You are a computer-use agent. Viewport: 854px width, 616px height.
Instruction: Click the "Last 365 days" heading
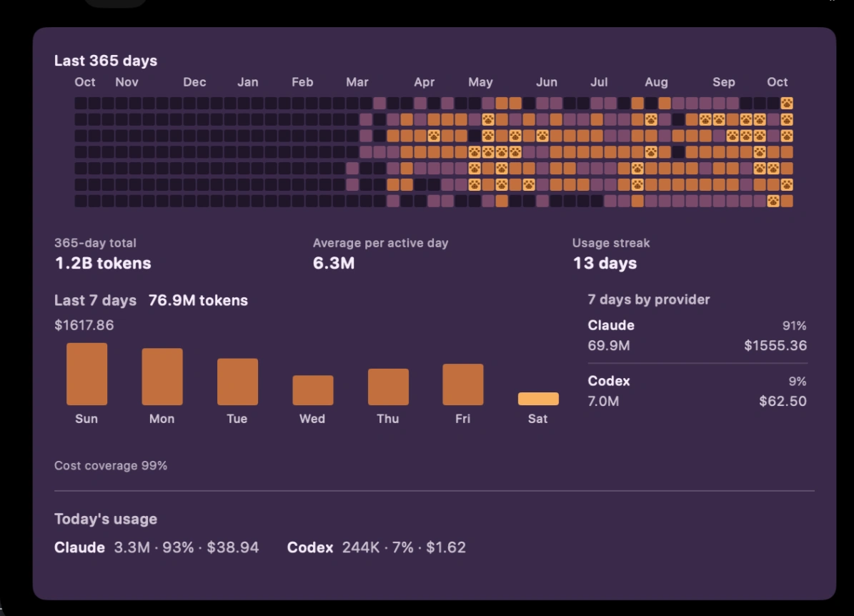pyautogui.click(x=106, y=61)
